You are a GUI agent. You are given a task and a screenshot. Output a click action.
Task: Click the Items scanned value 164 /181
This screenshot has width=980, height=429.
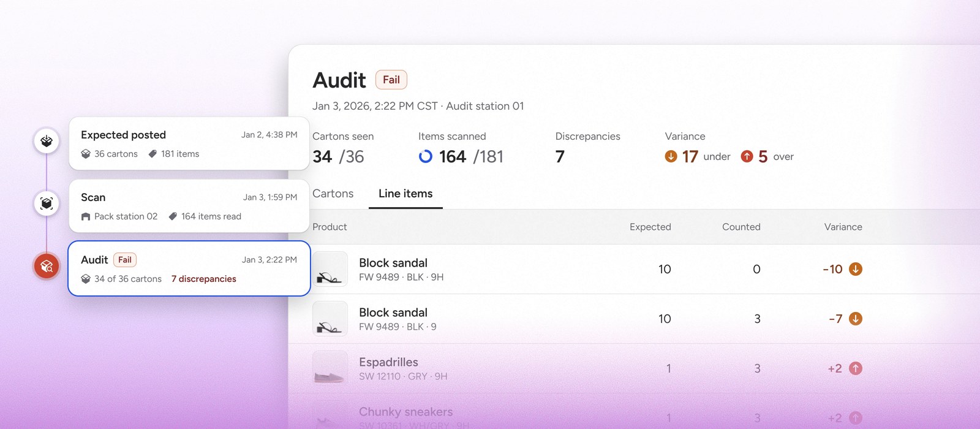click(x=471, y=157)
